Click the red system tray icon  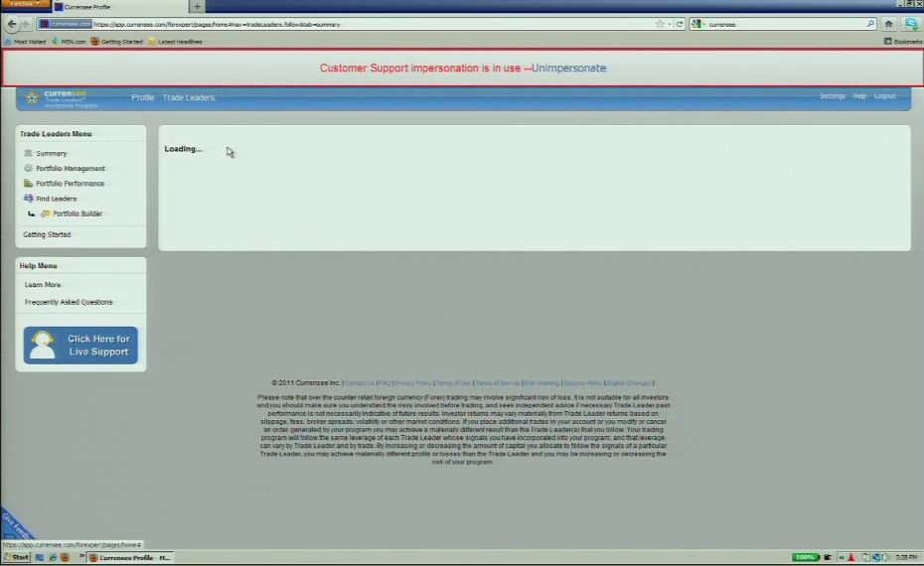click(x=850, y=557)
